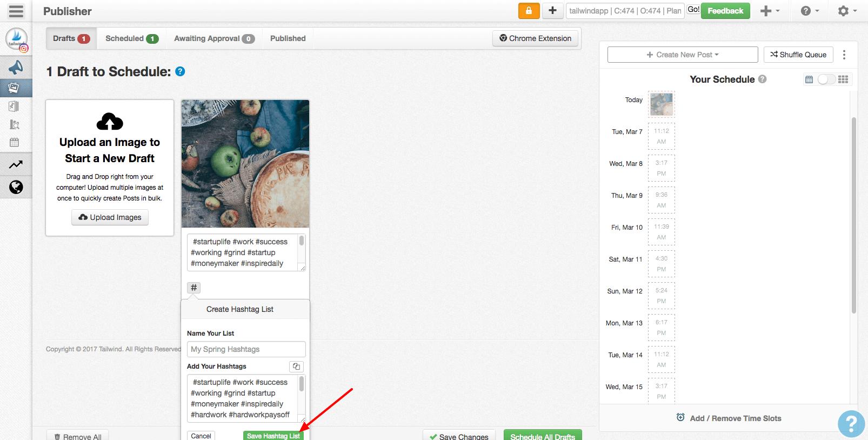Image resolution: width=868 pixels, height=440 pixels.
Task: Click the account search field in top bar
Action: pyautogui.click(x=625, y=11)
